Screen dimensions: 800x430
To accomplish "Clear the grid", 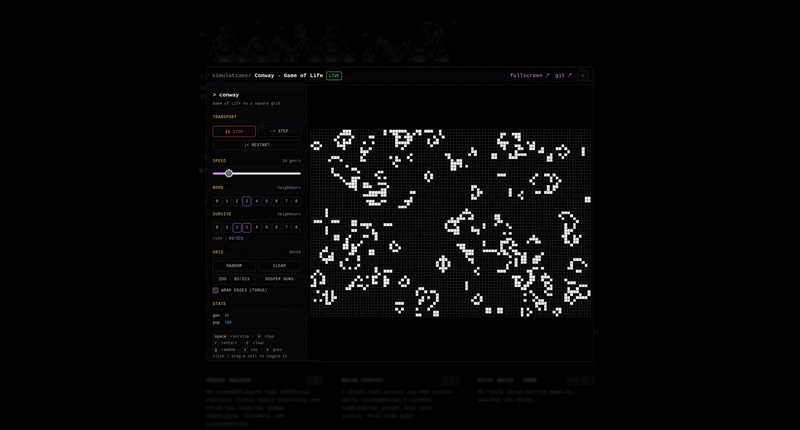I will coord(279,266).
